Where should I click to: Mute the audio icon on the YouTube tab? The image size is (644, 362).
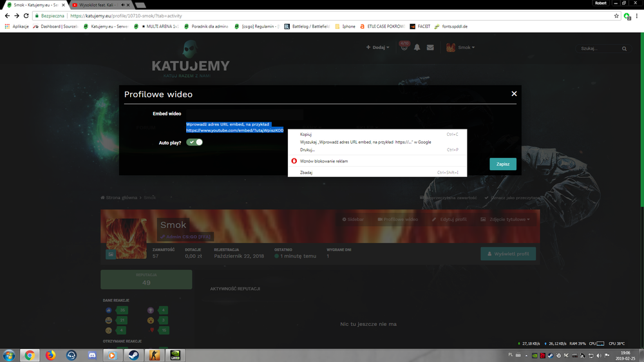pyautogui.click(x=122, y=5)
